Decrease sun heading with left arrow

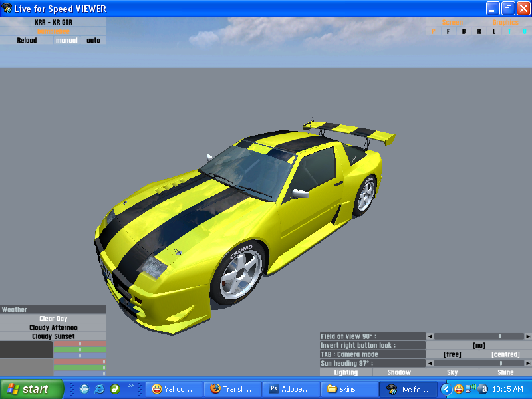430,363
